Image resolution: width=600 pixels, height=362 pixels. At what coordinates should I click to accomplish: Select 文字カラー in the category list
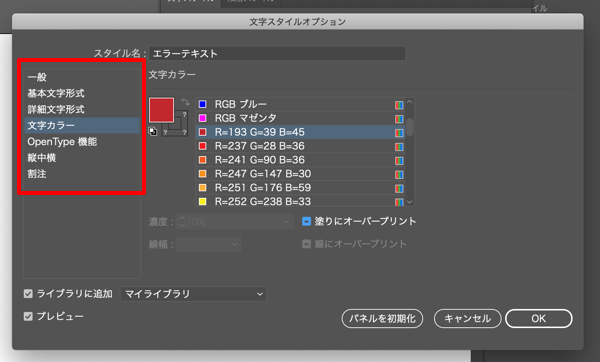point(82,126)
